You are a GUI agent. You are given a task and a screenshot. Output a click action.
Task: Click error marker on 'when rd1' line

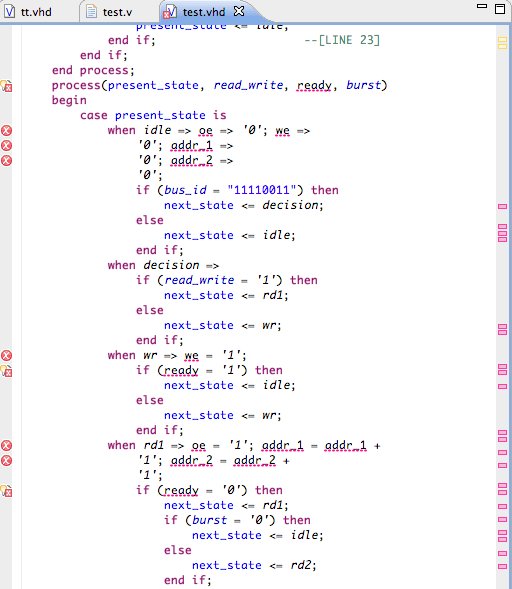click(x=6, y=446)
